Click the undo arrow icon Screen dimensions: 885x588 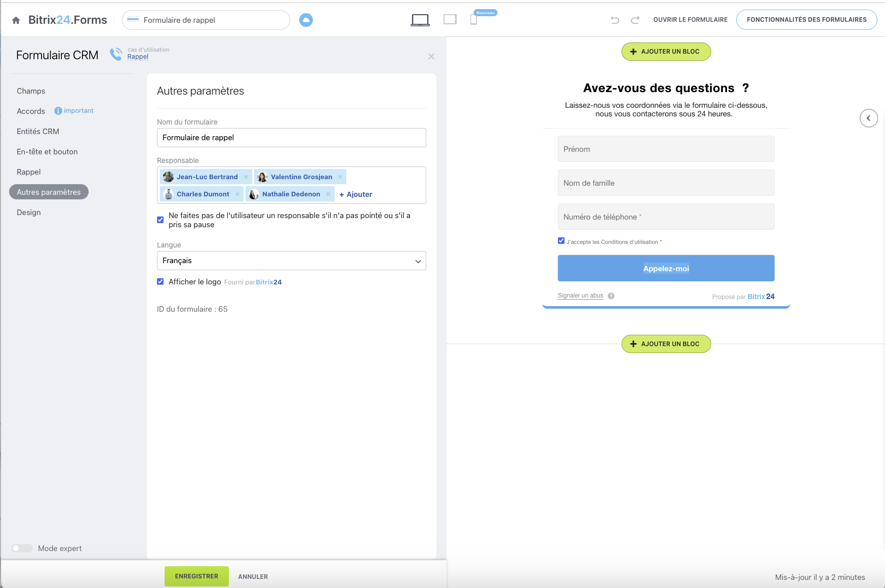[x=615, y=20]
